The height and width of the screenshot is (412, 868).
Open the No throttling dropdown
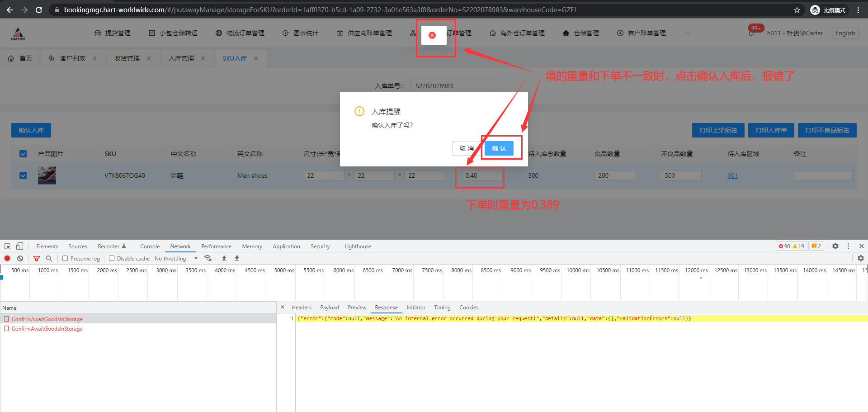(x=176, y=258)
